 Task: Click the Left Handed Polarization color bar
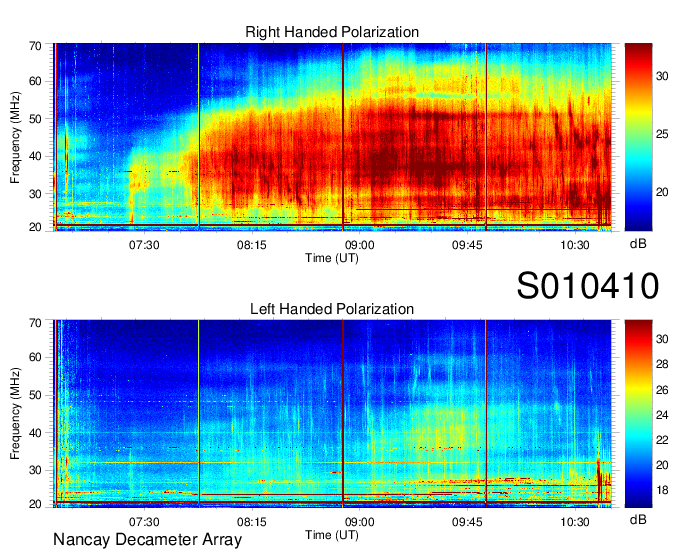638,414
